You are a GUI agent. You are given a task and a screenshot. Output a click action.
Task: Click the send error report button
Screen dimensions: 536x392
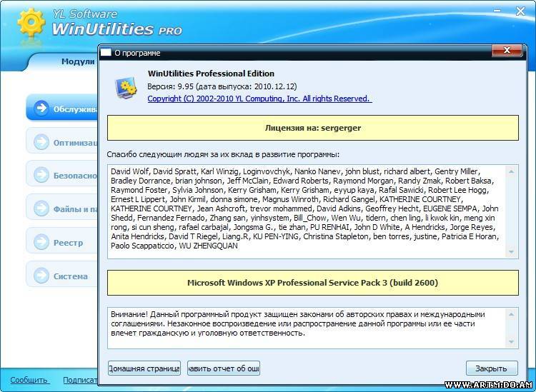pyautogui.click(x=224, y=368)
